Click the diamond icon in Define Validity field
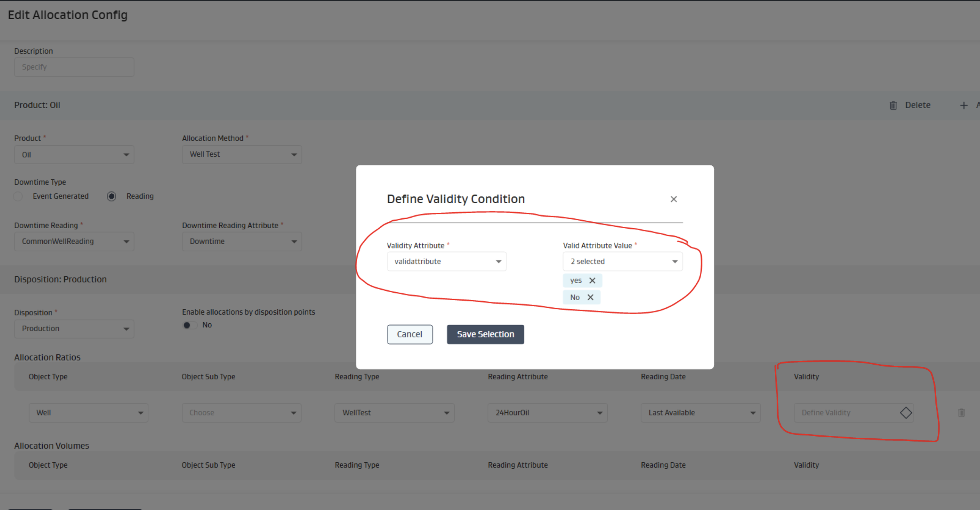The image size is (980, 510). click(x=905, y=413)
